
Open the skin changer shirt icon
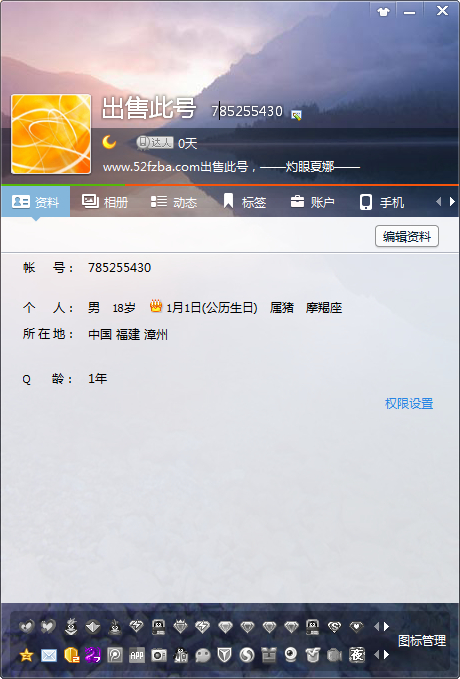point(383,11)
